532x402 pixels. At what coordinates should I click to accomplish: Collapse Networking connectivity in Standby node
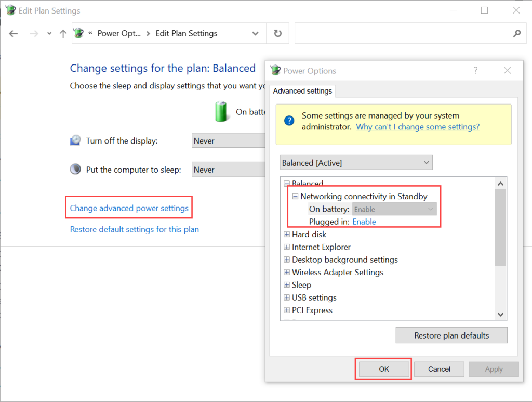click(295, 197)
